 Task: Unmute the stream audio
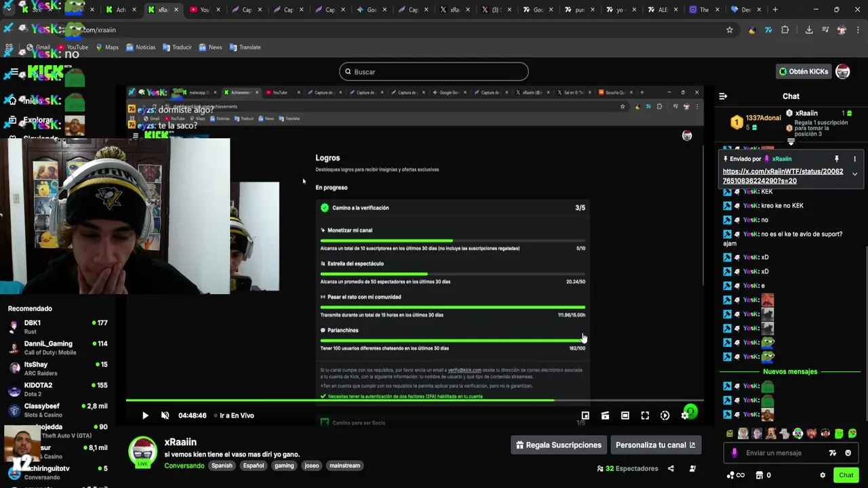165,415
